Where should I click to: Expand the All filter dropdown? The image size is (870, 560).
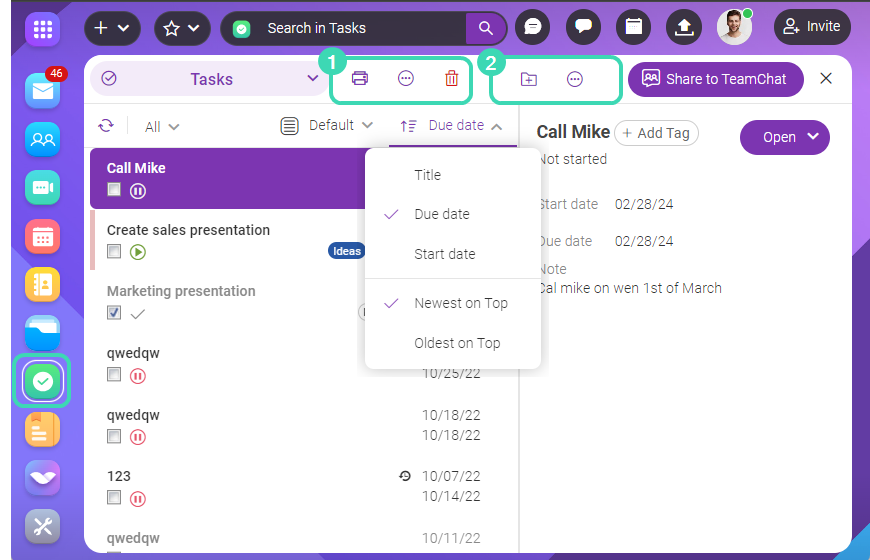(x=162, y=127)
